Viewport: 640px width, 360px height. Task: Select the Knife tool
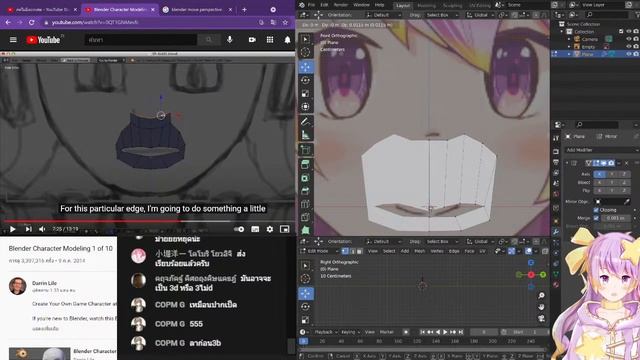click(x=305, y=217)
